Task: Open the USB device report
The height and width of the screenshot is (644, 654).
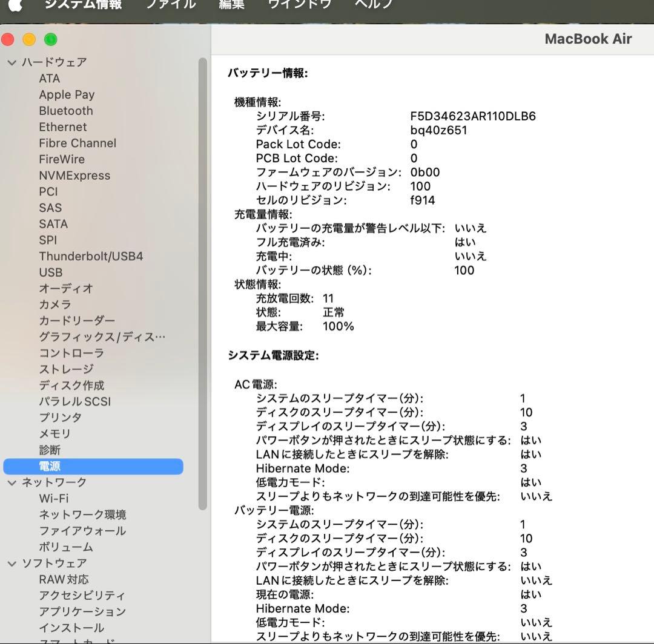Action: pos(50,272)
